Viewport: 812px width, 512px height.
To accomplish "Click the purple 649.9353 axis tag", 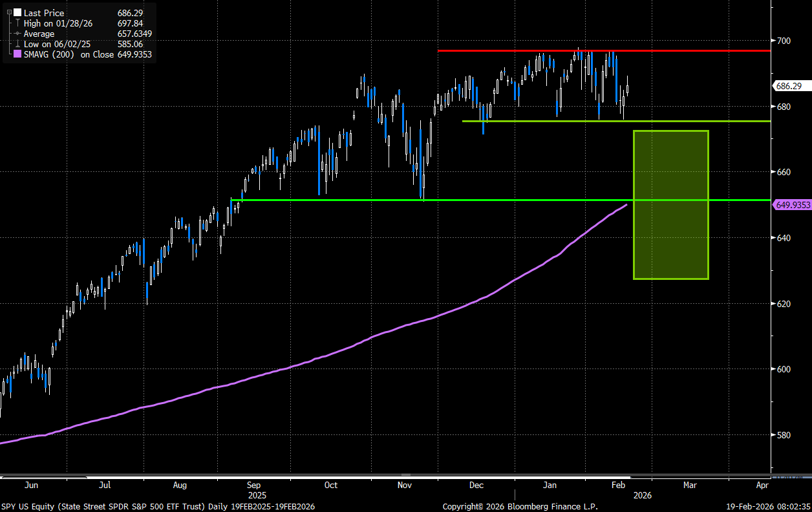I will 792,205.
